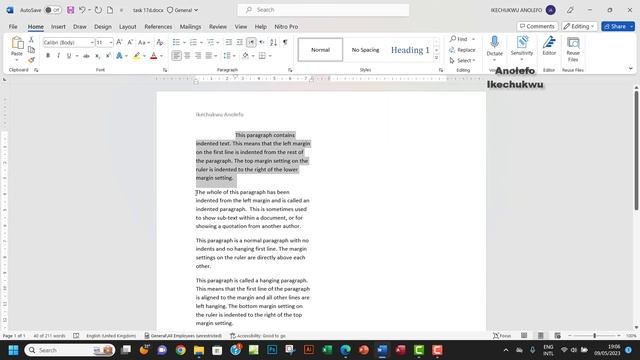Center the paragraph text
This screenshot has width=640, height=360.
[x=187, y=56]
